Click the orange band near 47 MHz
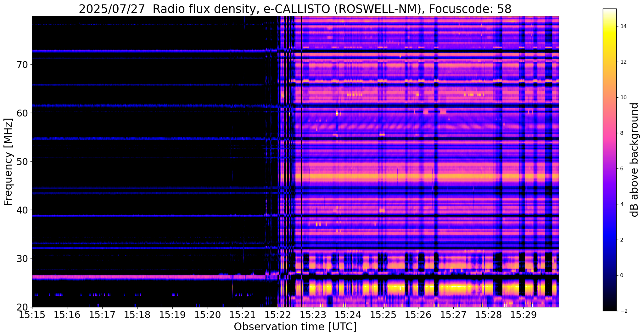This screenshot has height=336, width=644. click(426, 176)
